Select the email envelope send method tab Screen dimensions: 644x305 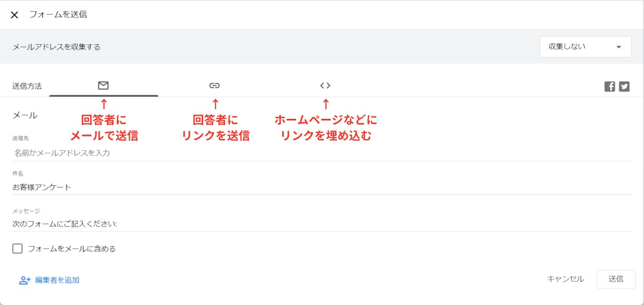tap(103, 85)
